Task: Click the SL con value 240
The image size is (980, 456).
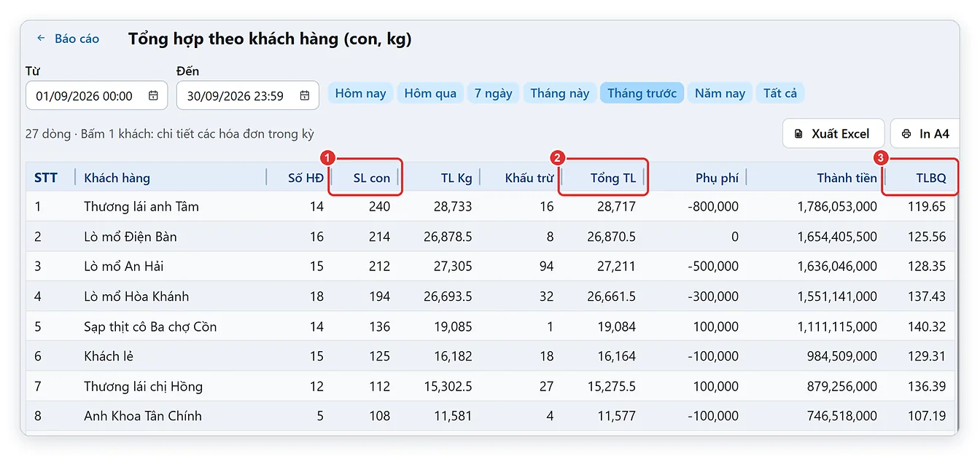Action: tap(379, 207)
